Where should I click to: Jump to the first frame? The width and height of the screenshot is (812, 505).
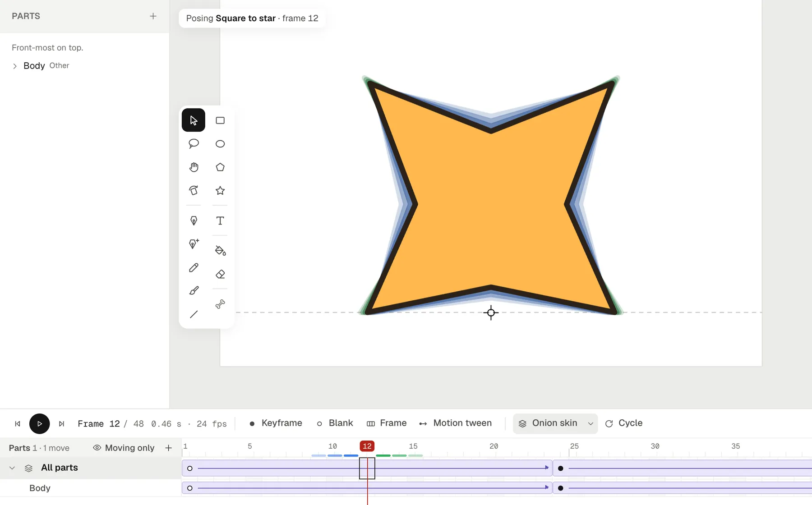point(18,424)
